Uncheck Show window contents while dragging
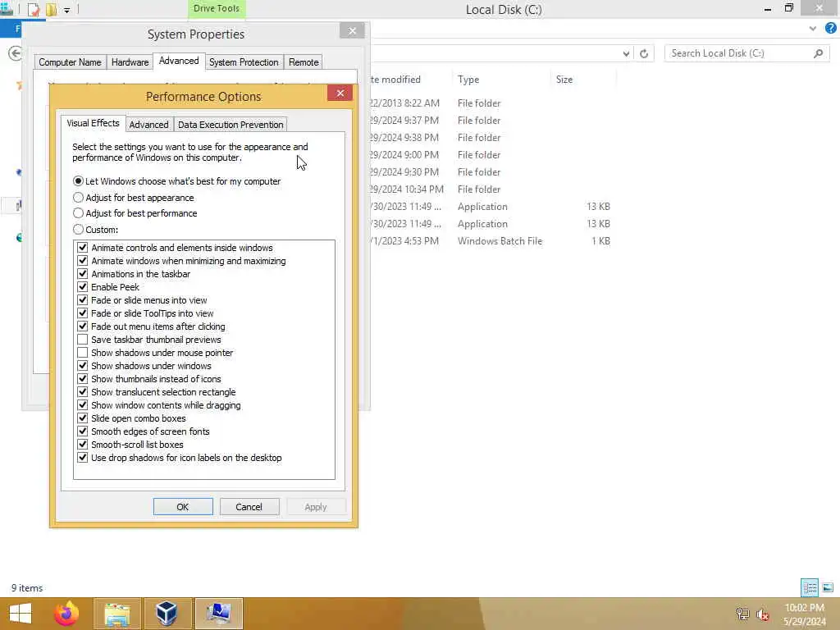The image size is (840, 630). click(83, 405)
